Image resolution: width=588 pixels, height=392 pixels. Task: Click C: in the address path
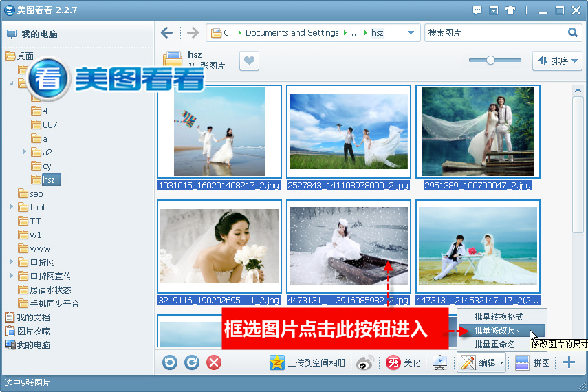227,32
